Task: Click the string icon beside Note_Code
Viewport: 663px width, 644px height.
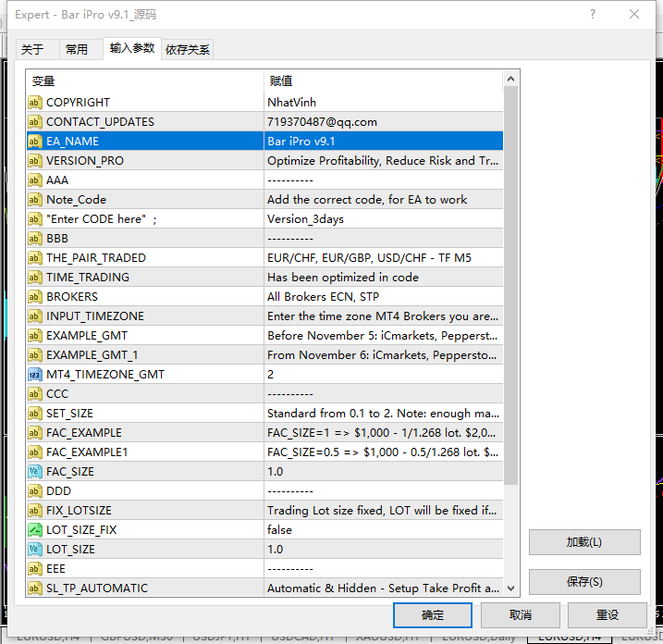Action: click(35, 200)
